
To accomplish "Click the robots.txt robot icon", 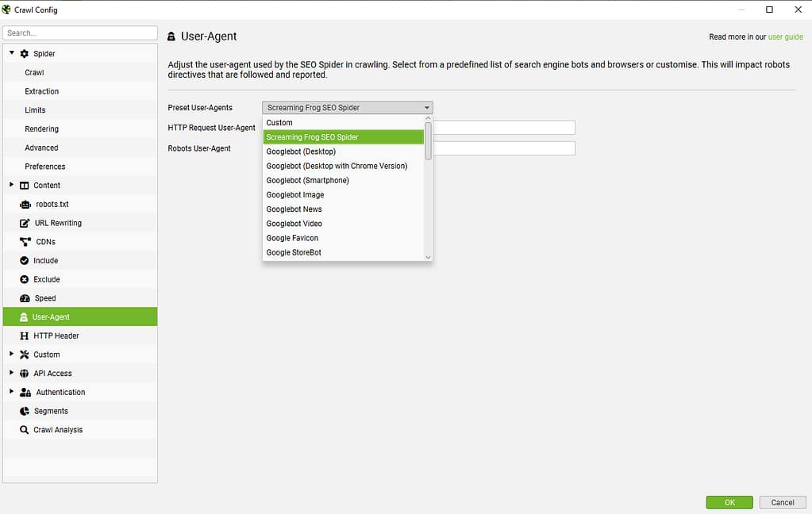I will tap(25, 205).
